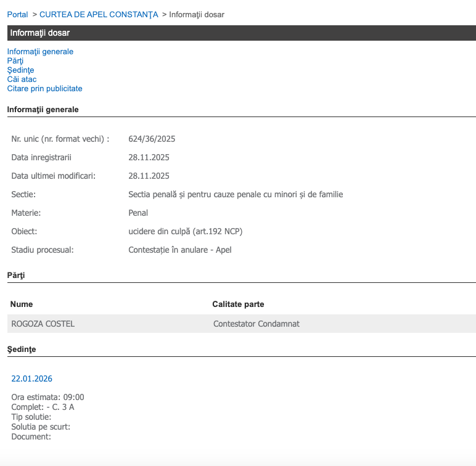Select the ROGOZA COSTEL name cell
476x466 pixels.
coord(43,324)
